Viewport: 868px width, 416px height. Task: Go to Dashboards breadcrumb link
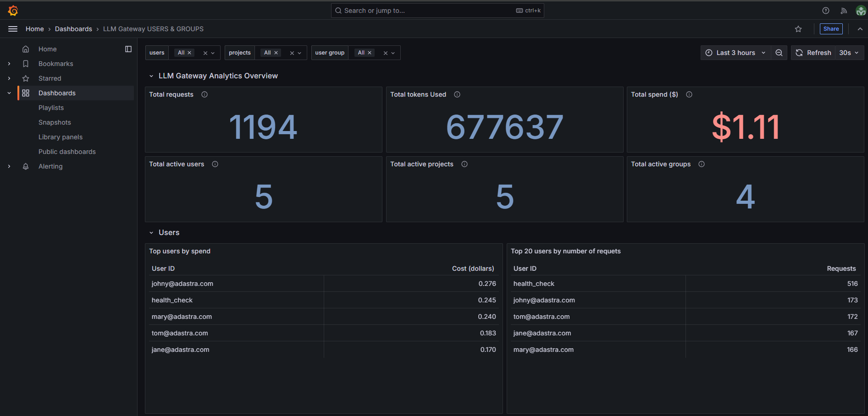[x=73, y=29]
